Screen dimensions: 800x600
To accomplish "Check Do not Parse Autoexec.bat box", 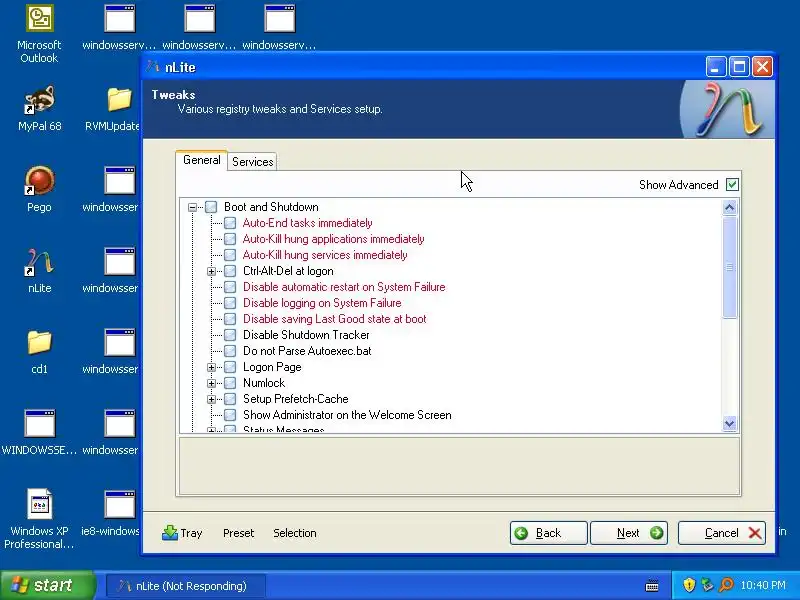I will point(230,351).
